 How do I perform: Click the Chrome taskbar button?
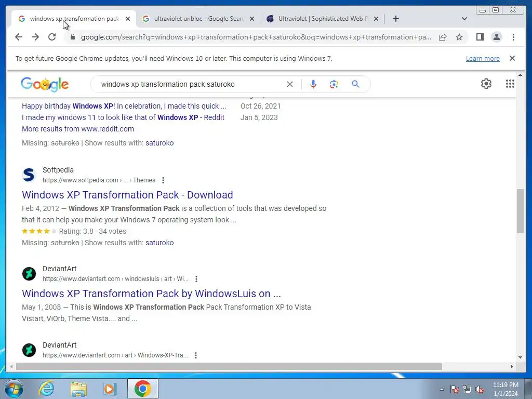click(x=142, y=389)
